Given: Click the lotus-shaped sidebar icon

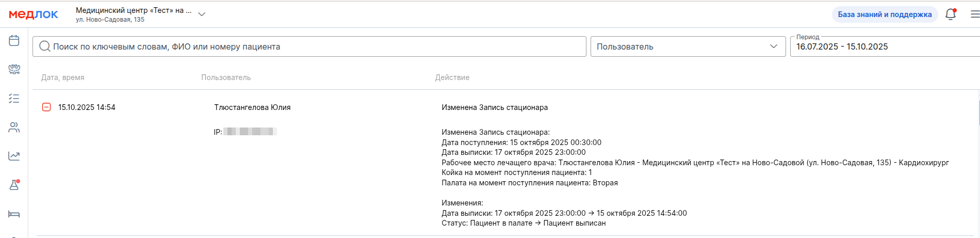Looking at the screenshot, I should click(x=14, y=69).
